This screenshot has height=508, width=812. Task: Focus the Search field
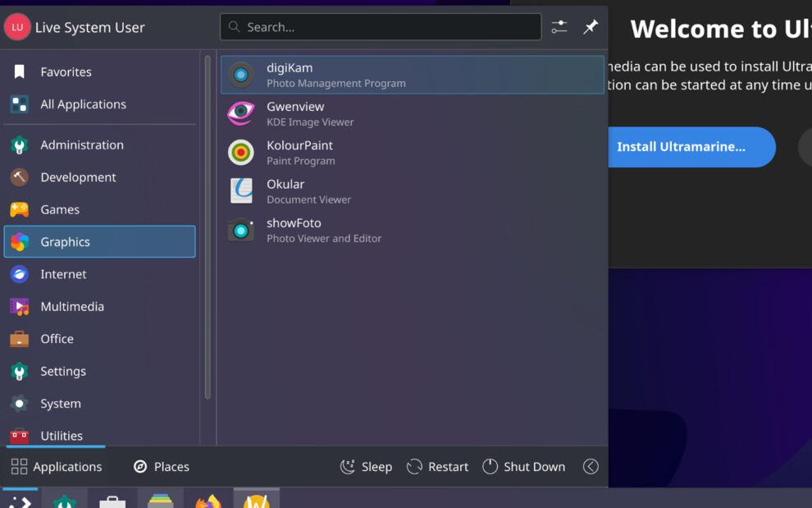[x=381, y=27]
